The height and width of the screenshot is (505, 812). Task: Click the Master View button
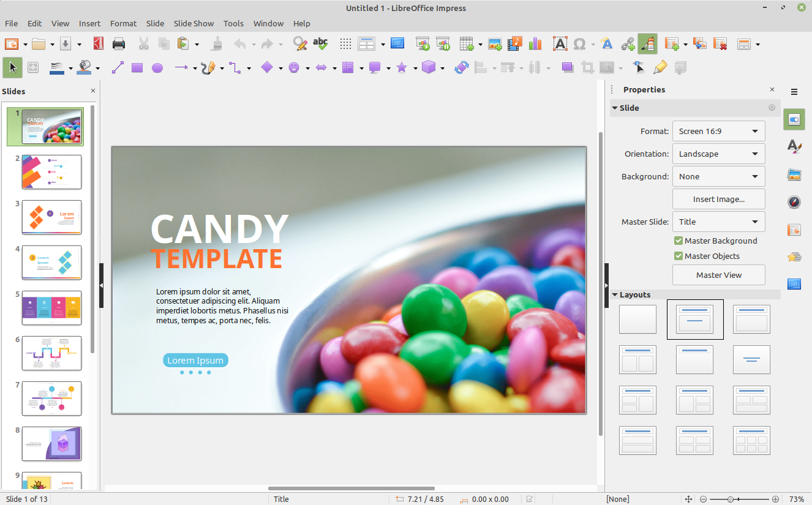(x=718, y=275)
